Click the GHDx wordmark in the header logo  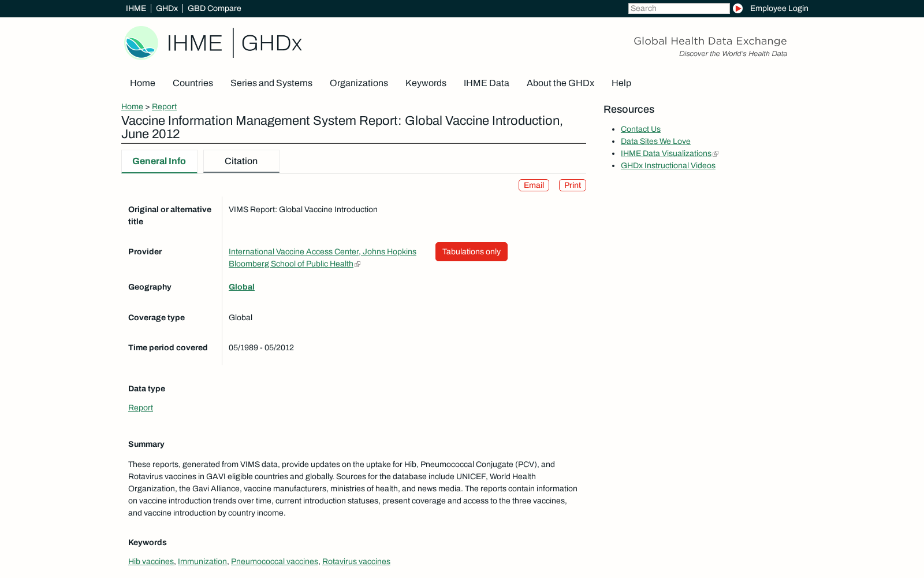[x=271, y=43]
